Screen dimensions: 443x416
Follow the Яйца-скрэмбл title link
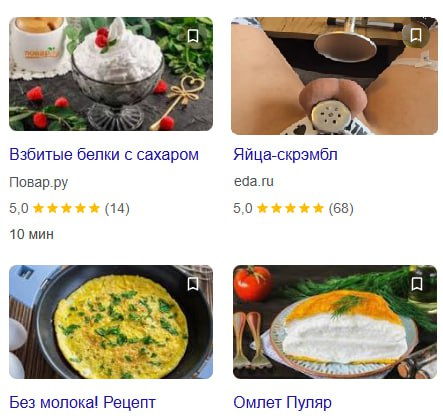tap(285, 155)
